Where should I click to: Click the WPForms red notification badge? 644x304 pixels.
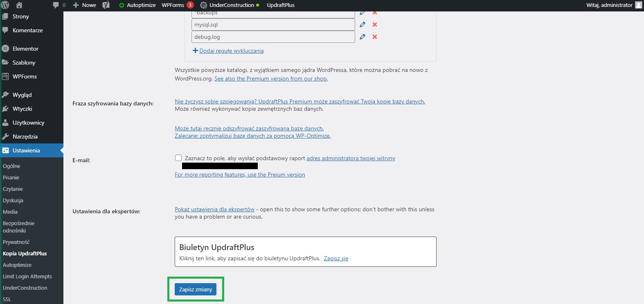[190, 5]
